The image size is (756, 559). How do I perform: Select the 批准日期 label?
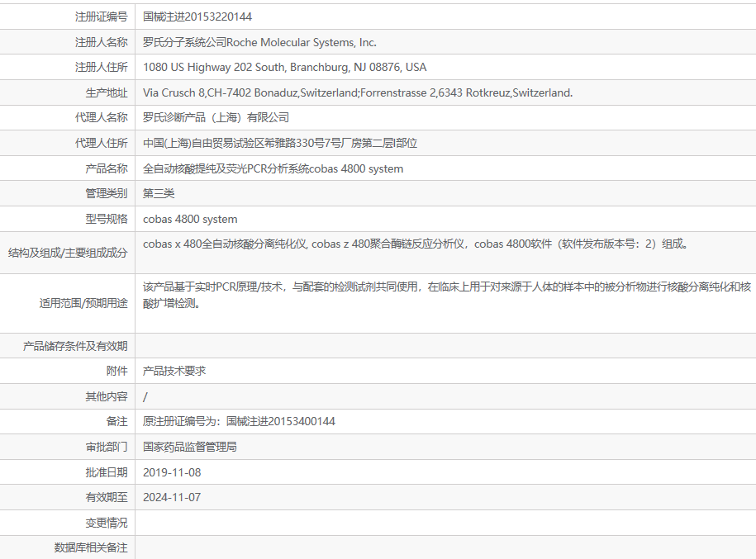click(x=107, y=472)
